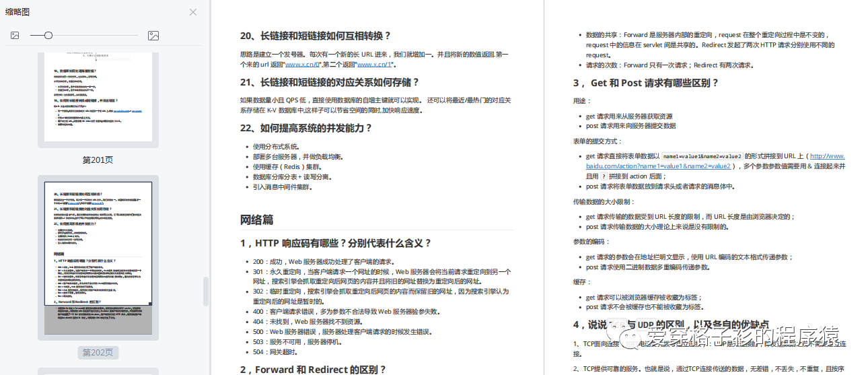Image resolution: width=868 pixels, height=375 pixels.
Task: Click heading 21、长链接和短链接的对应关系如何存储？
Action: coord(330,82)
